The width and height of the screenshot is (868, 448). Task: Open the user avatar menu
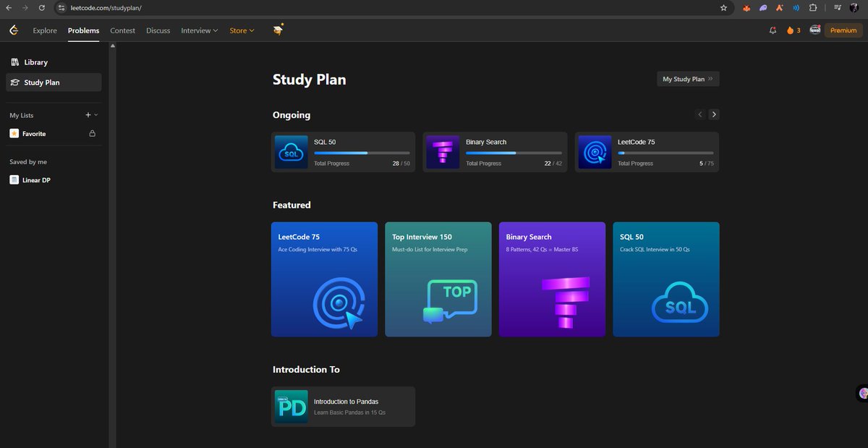[x=815, y=30]
